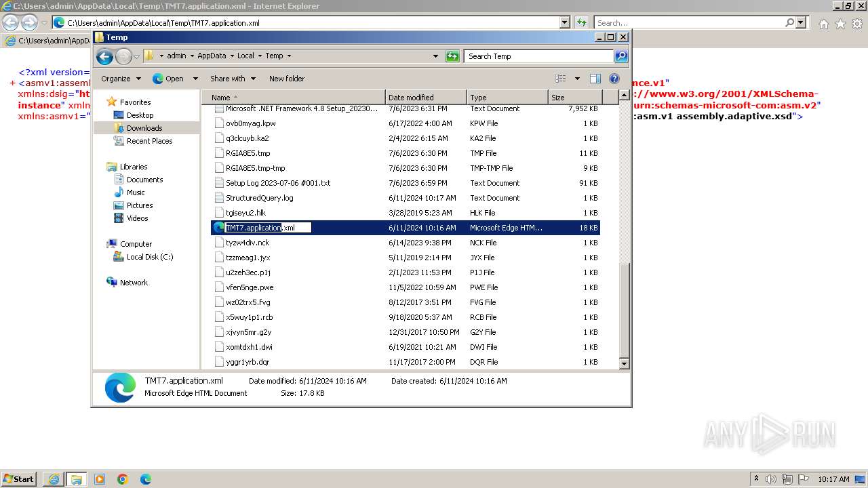The image size is (868, 488).
Task: Toggle the preview pane button
Action: tap(595, 79)
